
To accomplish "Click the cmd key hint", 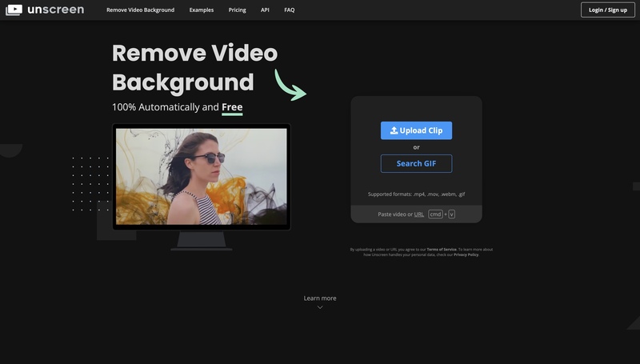I will coord(435,214).
